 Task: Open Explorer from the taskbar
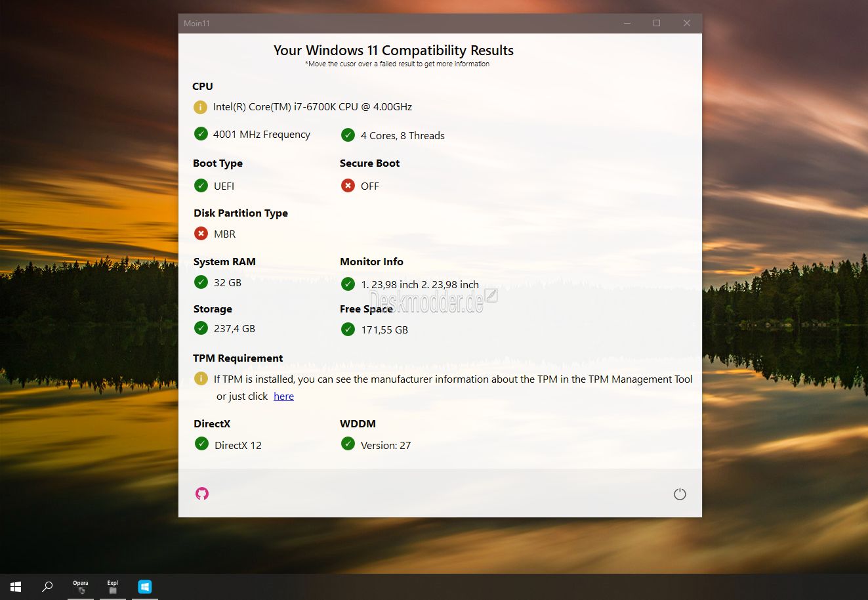113,587
